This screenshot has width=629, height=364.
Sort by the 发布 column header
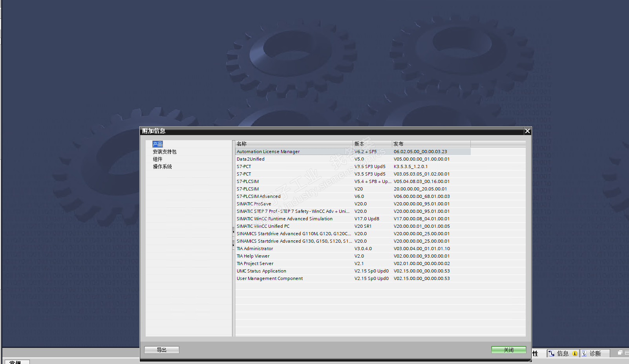pyautogui.click(x=431, y=144)
